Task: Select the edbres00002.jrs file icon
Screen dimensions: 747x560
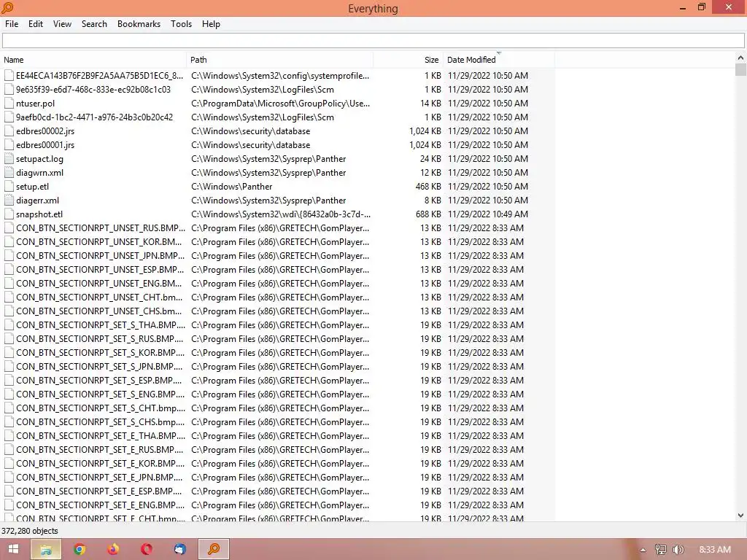Action: pyautogui.click(x=9, y=131)
